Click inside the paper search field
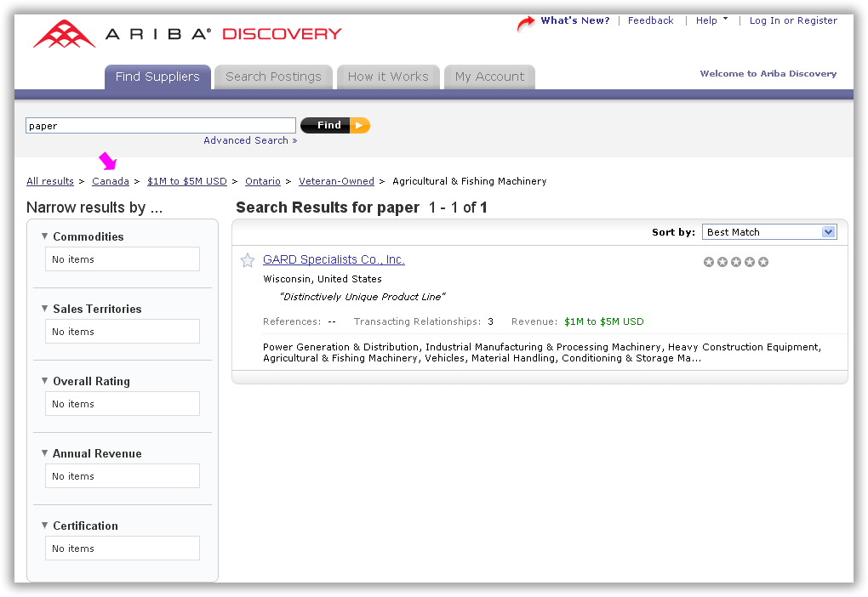Screen dimensions: 868x597 [160, 124]
